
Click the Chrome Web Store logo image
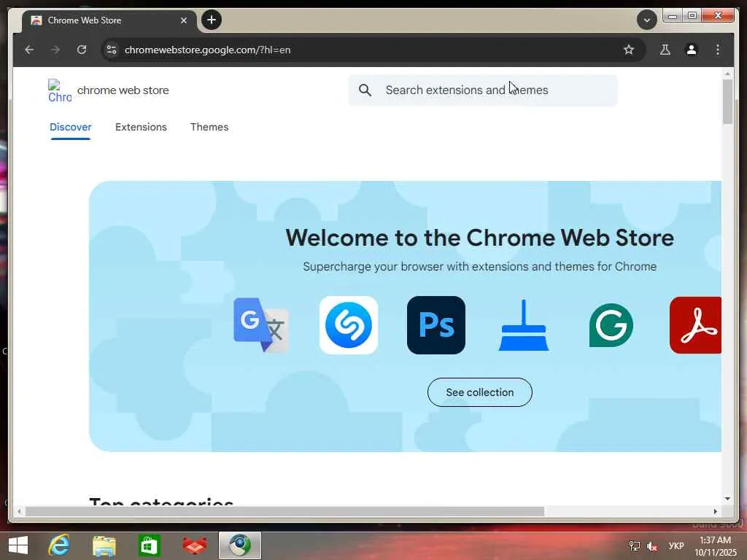60,90
